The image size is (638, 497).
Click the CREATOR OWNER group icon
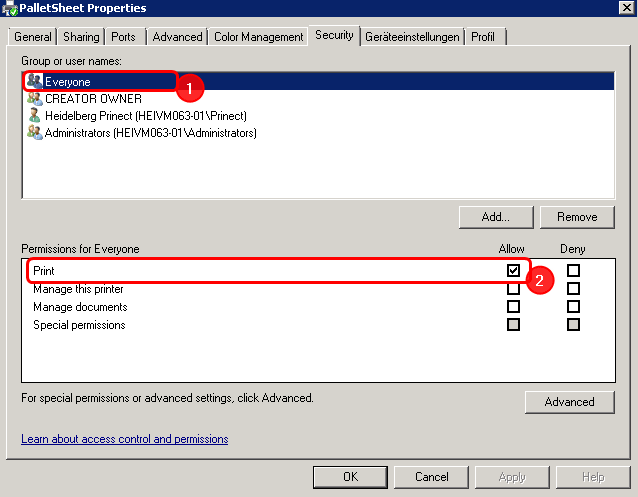coord(35,98)
